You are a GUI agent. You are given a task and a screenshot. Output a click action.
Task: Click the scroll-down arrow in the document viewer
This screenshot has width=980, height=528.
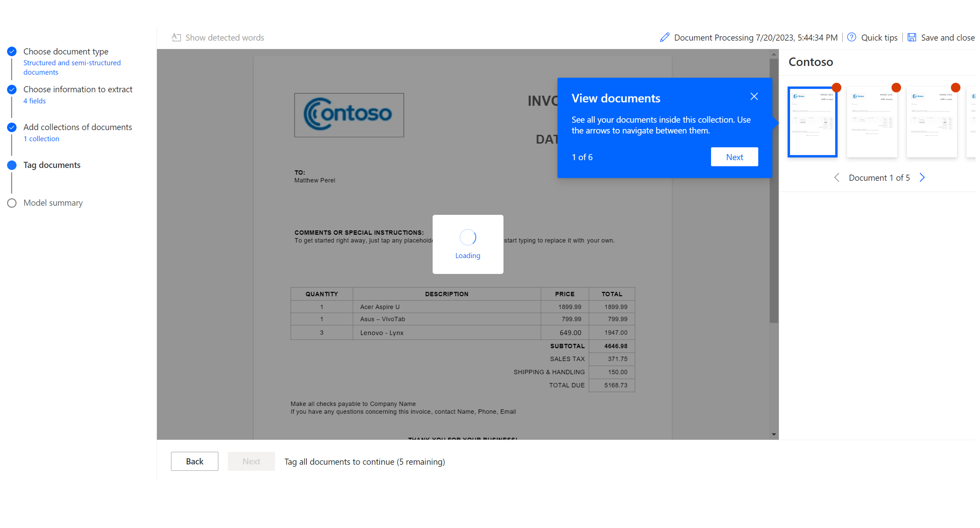(773, 434)
